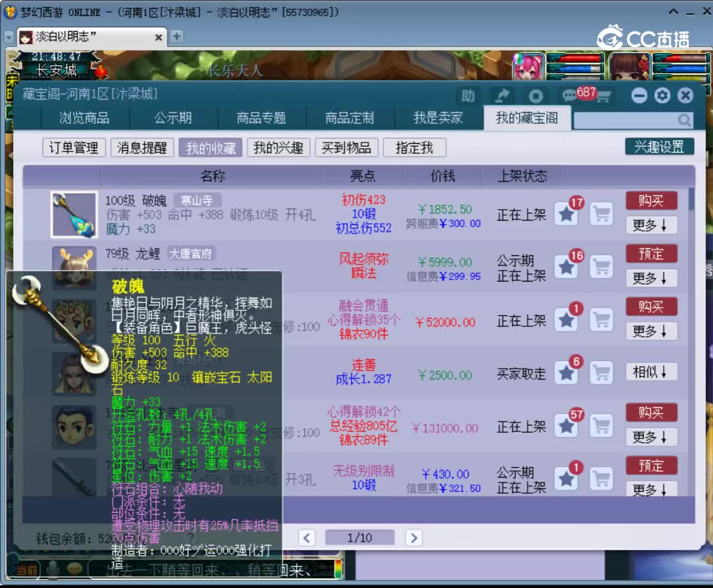This screenshot has width=713, height=588.
Task: Select 我的收藏 sub-tab
Action: [211, 148]
